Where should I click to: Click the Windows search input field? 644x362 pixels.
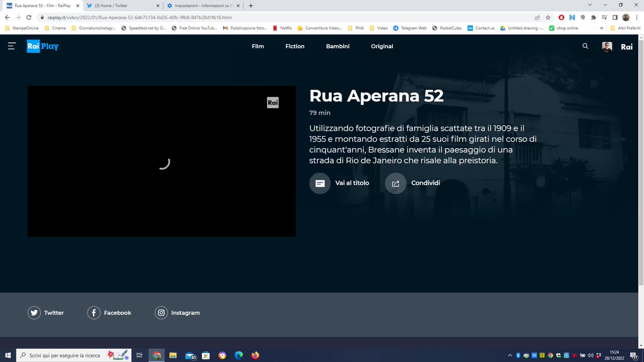[64, 355]
